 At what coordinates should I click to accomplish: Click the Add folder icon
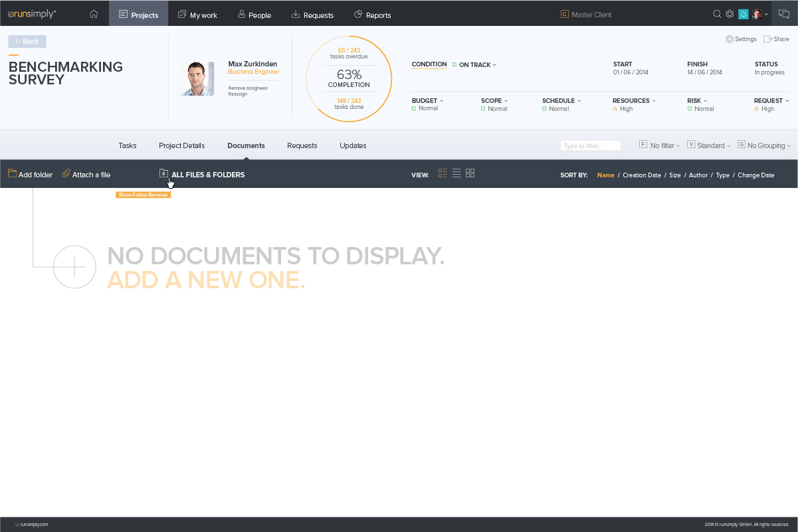click(x=13, y=174)
